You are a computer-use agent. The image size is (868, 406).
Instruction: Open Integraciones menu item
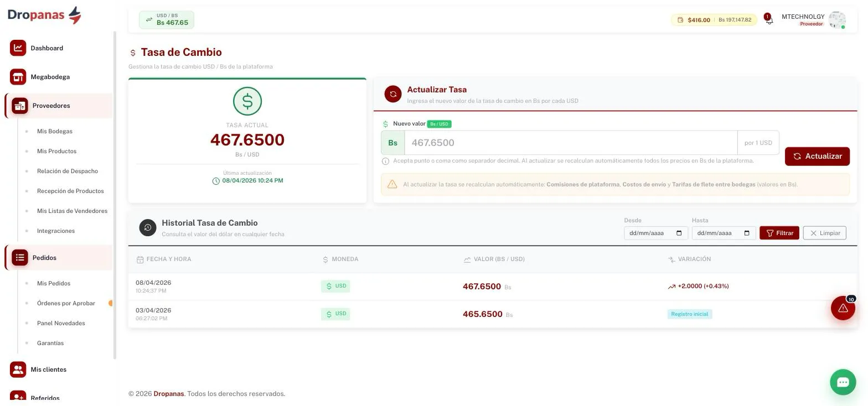pos(56,231)
